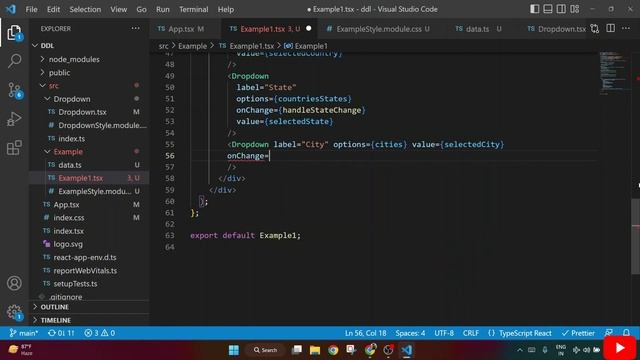Click the VS Code taskbar icon
Image resolution: width=640 pixels, height=360 pixels.
pyautogui.click(x=407, y=350)
